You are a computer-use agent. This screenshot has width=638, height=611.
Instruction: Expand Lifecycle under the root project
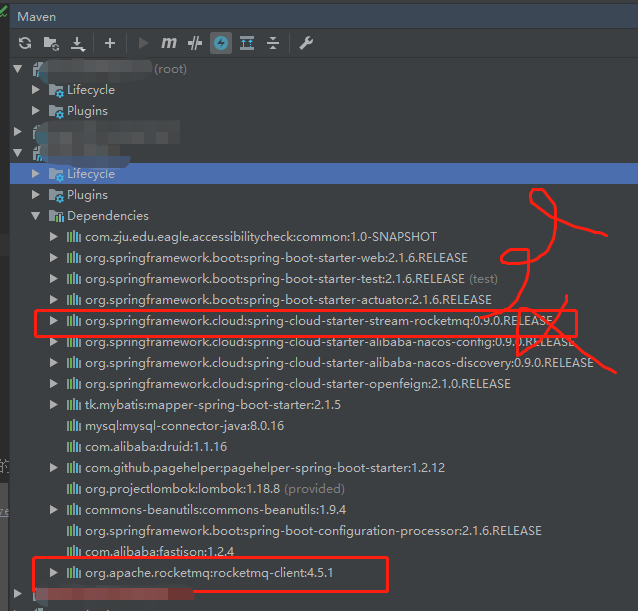click(x=35, y=89)
